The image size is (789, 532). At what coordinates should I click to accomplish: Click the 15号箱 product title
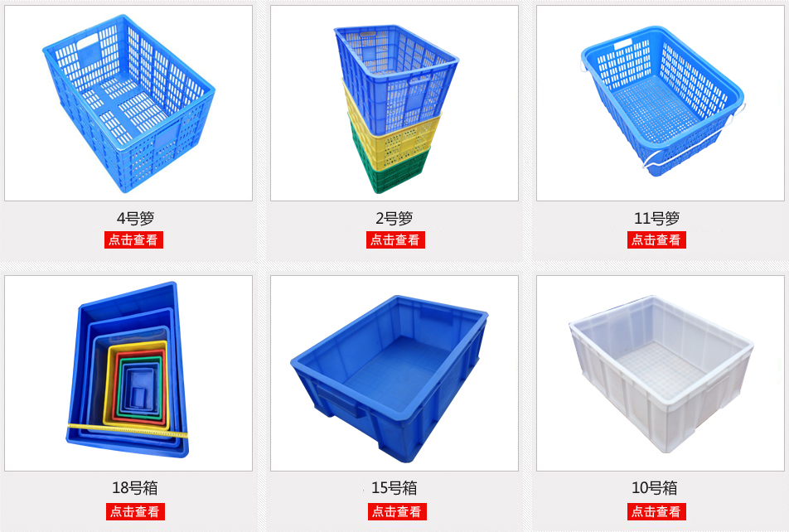click(394, 488)
